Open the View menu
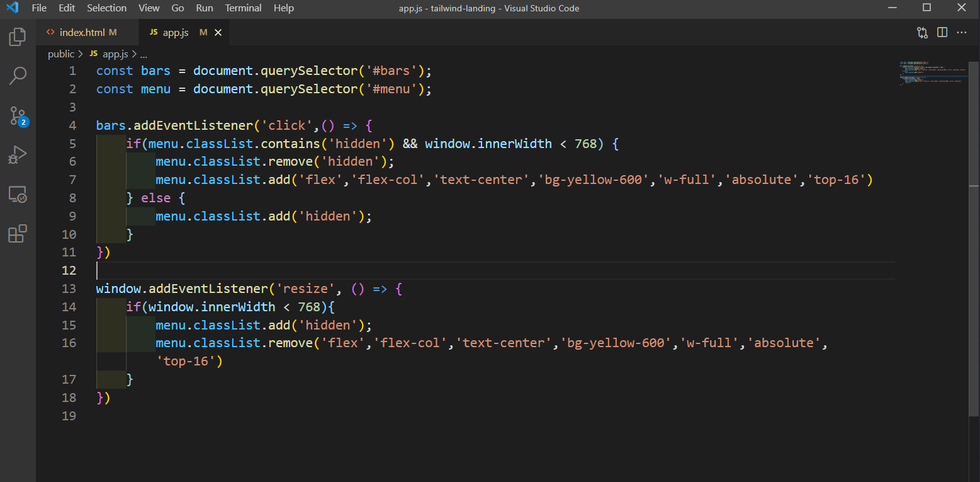980x482 pixels. click(149, 8)
